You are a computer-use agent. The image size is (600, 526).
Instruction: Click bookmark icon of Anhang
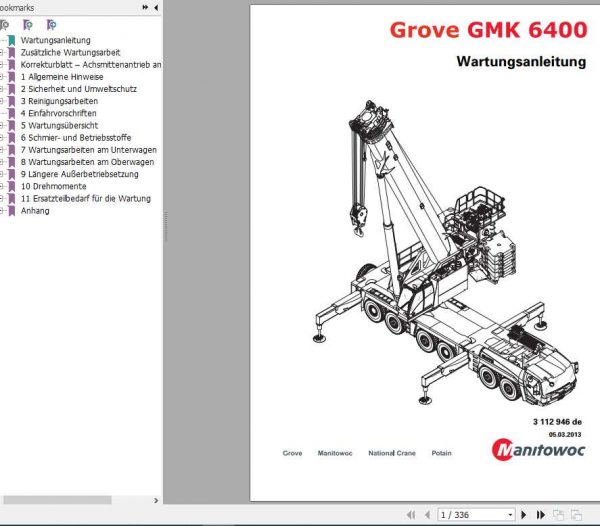(x=12, y=211)
